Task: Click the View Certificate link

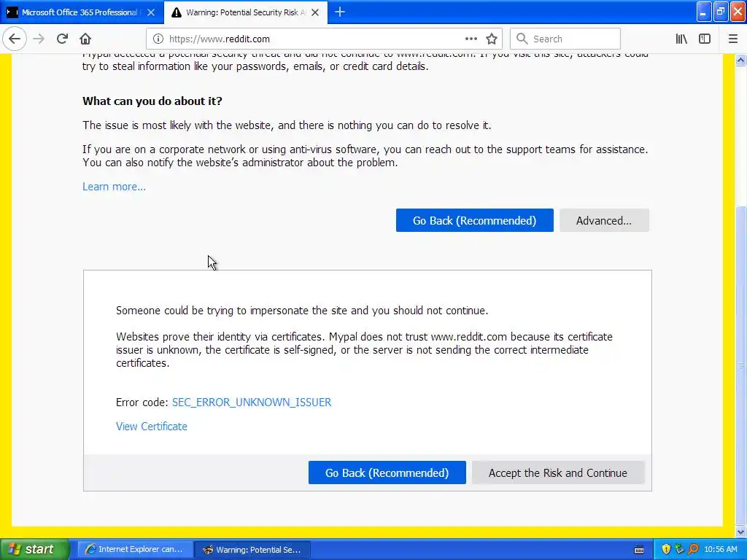Action: coord(152,427)
